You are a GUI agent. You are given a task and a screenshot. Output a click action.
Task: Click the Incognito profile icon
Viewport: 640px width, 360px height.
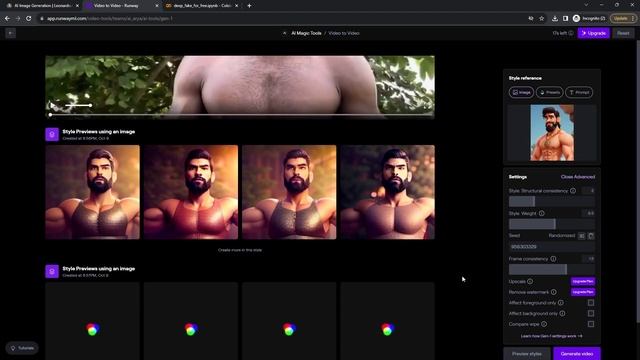tap(576, 18)
